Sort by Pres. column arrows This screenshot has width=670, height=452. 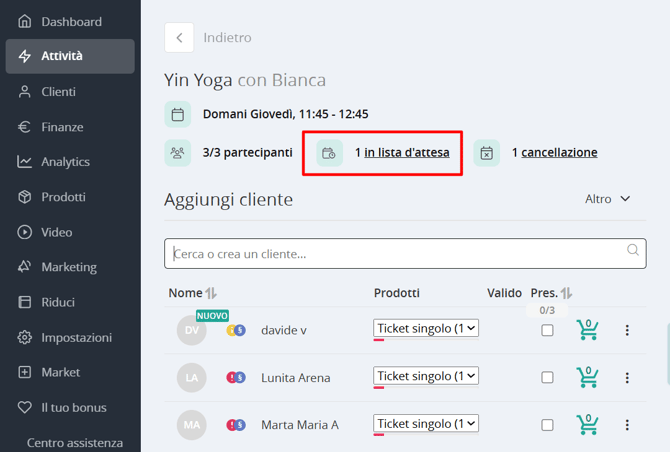567,293
